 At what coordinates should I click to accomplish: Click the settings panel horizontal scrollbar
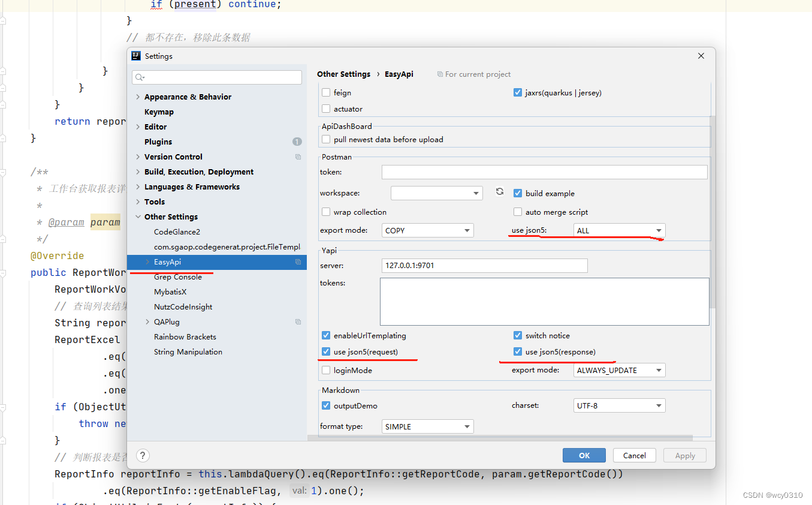[x=500, y=438]
